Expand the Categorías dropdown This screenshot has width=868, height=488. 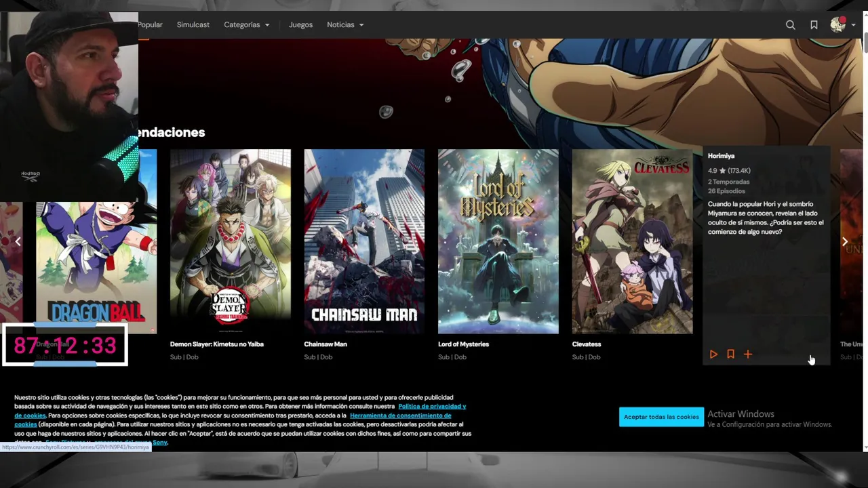pyautogui.click(x=247, y=24)
